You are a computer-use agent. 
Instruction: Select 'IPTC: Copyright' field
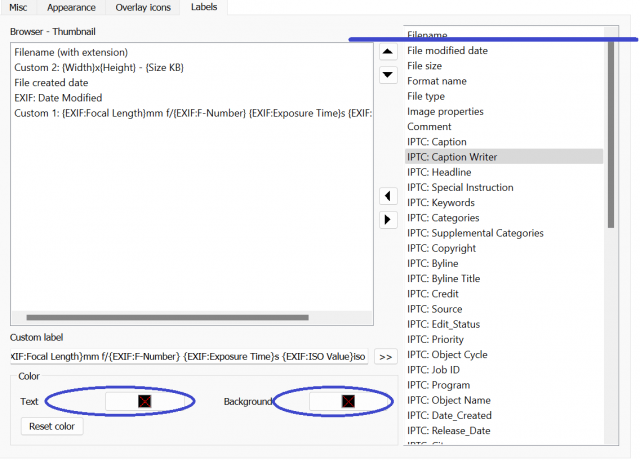[x=504, y=249]
